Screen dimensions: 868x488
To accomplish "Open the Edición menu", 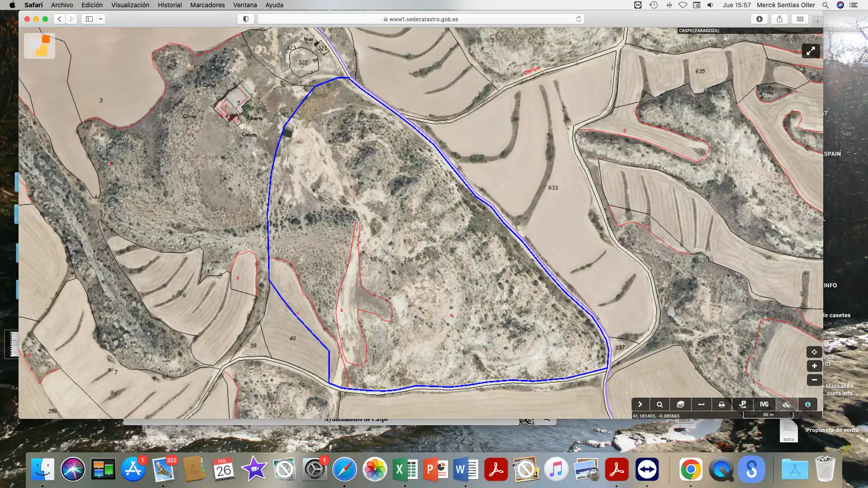I will coord(92,5).
